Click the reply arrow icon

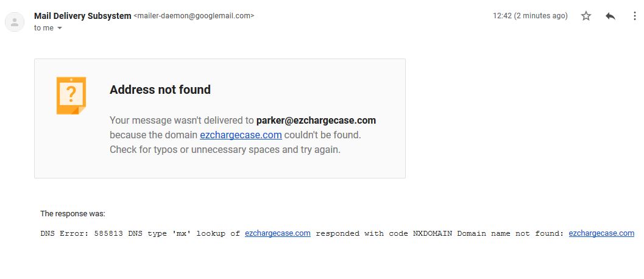[610, 16]
